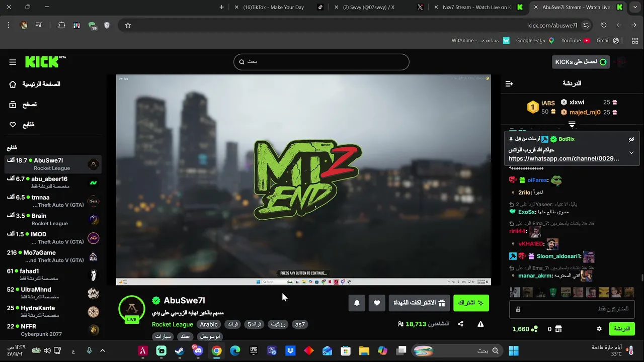Select AbuSwe7l channel in followed list
644x362 pixels.
click(x=53, y=164)
